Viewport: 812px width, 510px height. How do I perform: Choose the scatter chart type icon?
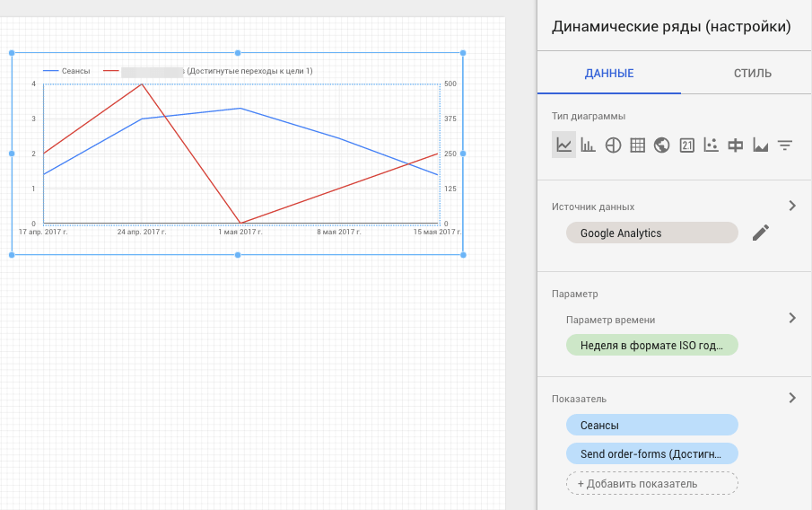(x=712, y=145)
